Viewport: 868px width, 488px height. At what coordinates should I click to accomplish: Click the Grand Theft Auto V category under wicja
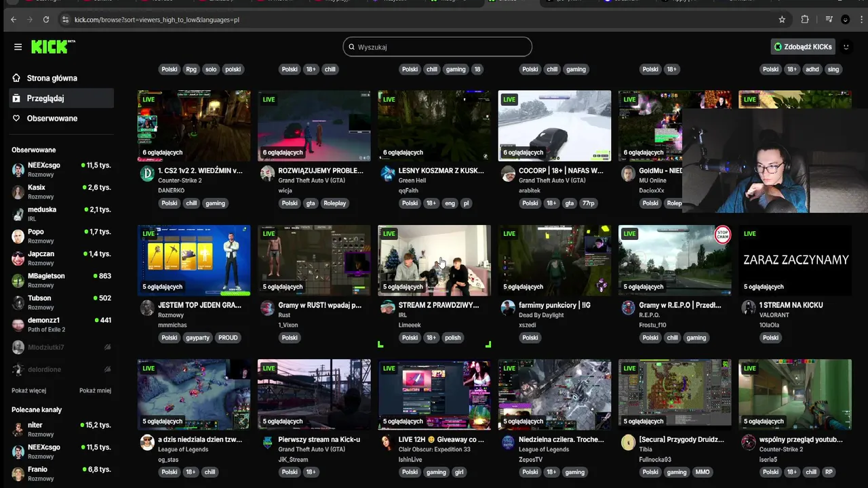[x=311, y=181]
